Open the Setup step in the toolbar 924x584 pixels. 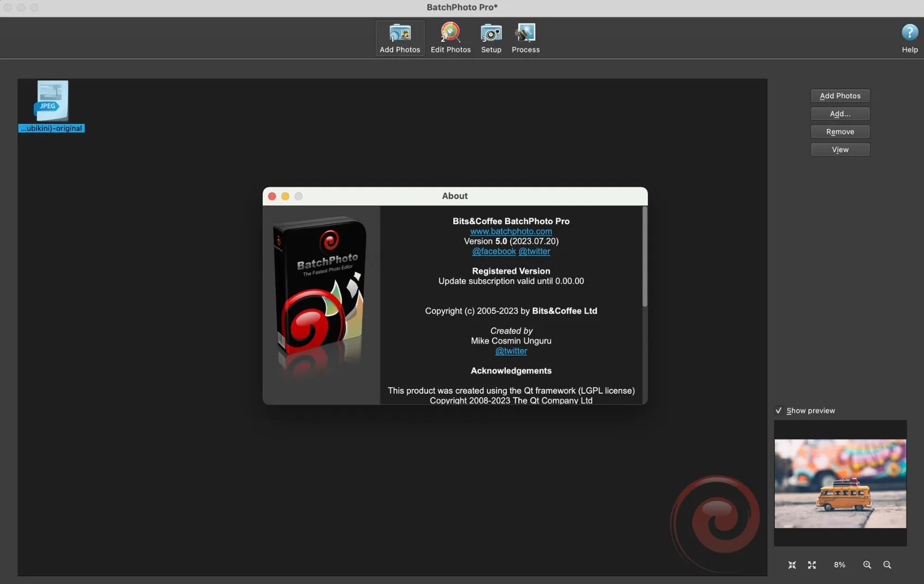tap(491, 38)
